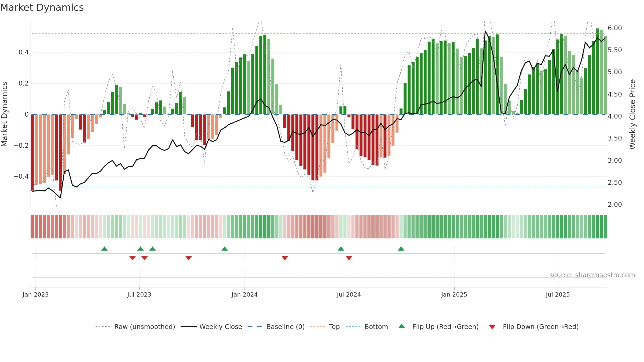Toggle the Raw (unsmoothed) legend entry
644x362 pixels.
click(135, 327)
